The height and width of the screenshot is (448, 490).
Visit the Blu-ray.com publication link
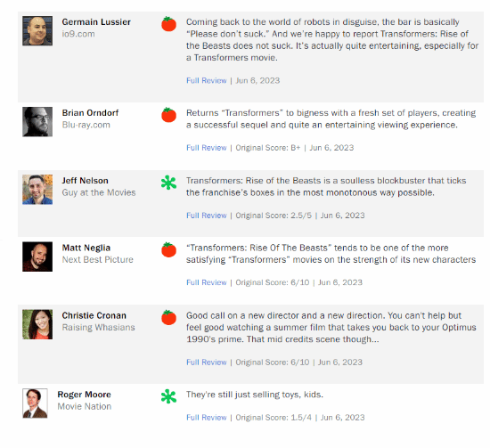click(x=86, y=125)
